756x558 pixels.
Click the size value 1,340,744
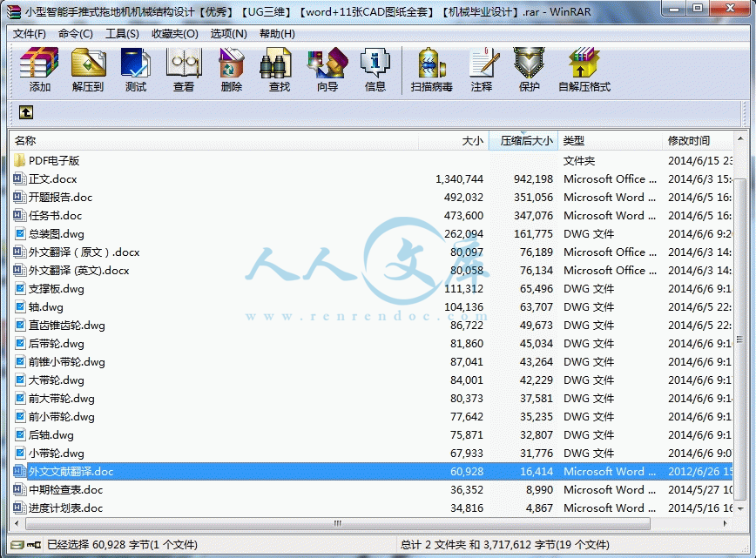tap(460, 178)
